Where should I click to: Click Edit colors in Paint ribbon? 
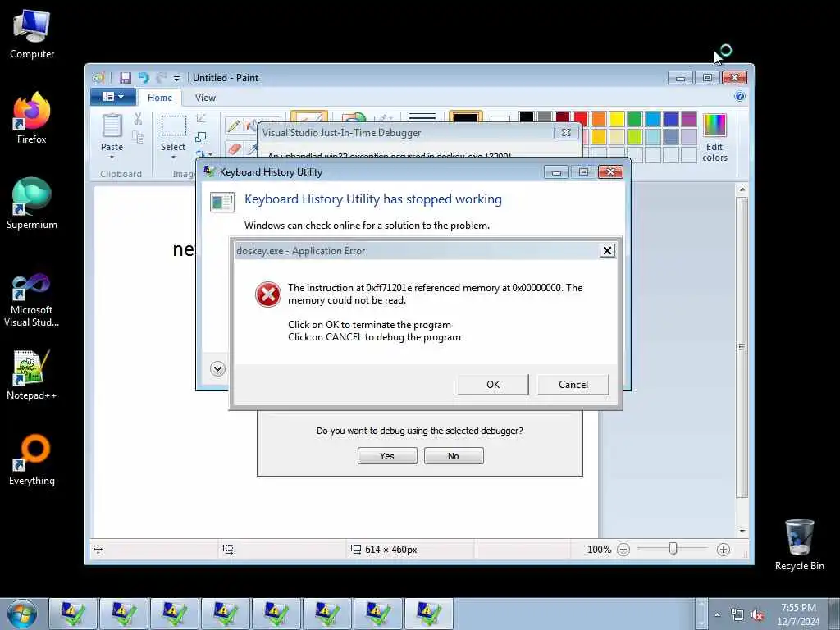pyautogui.click(x=714, y=138)
